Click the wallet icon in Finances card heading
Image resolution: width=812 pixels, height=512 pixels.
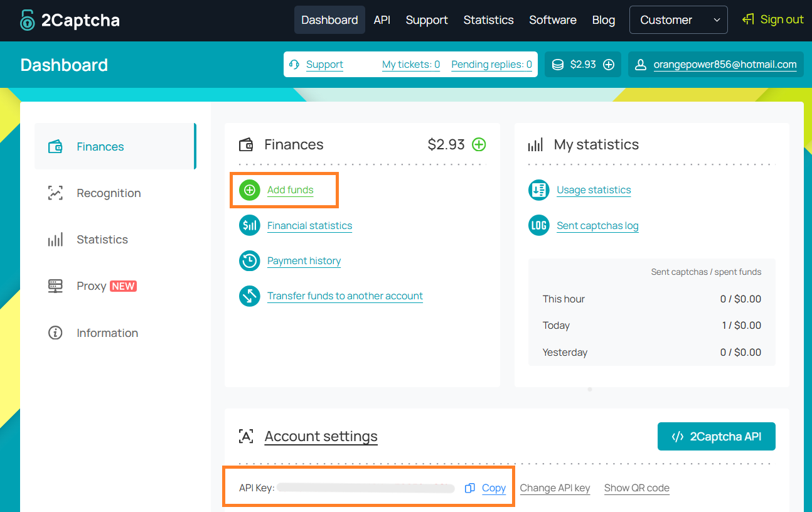246,145
